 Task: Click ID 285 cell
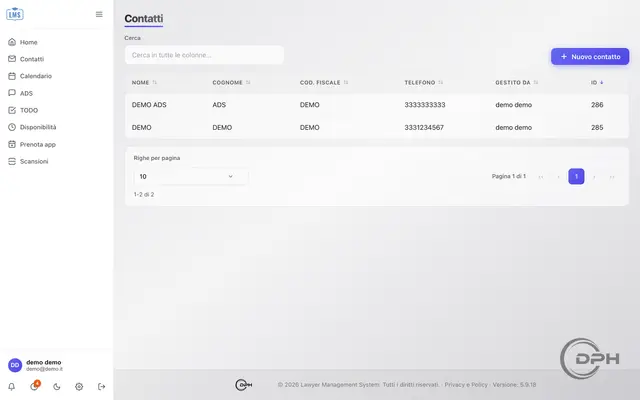click(597, 127)
